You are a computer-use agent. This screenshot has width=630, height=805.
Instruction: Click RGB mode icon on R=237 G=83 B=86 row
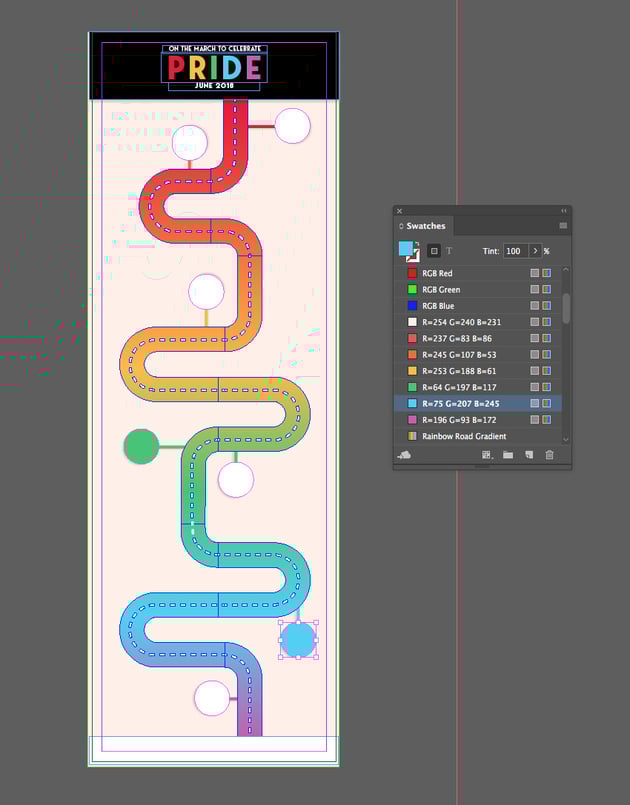(x=547, y=338)
